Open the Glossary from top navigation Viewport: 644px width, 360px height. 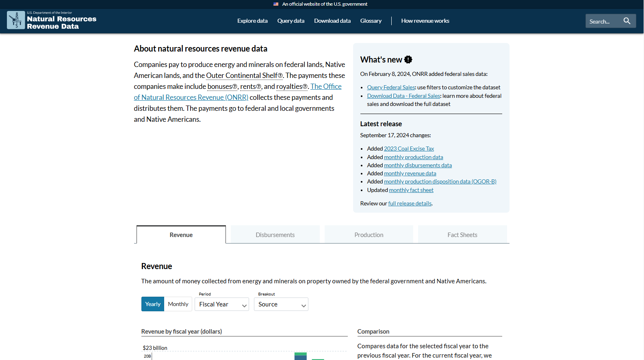click(371, 21)
